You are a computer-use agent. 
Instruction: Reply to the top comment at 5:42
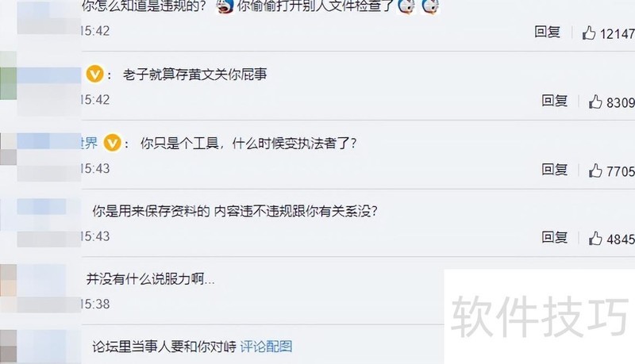click(547, 32)
